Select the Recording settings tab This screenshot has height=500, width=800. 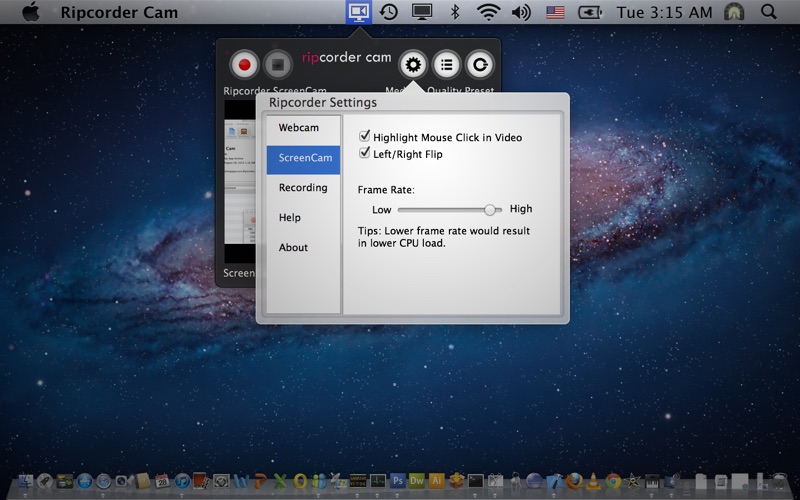(302, 188)
